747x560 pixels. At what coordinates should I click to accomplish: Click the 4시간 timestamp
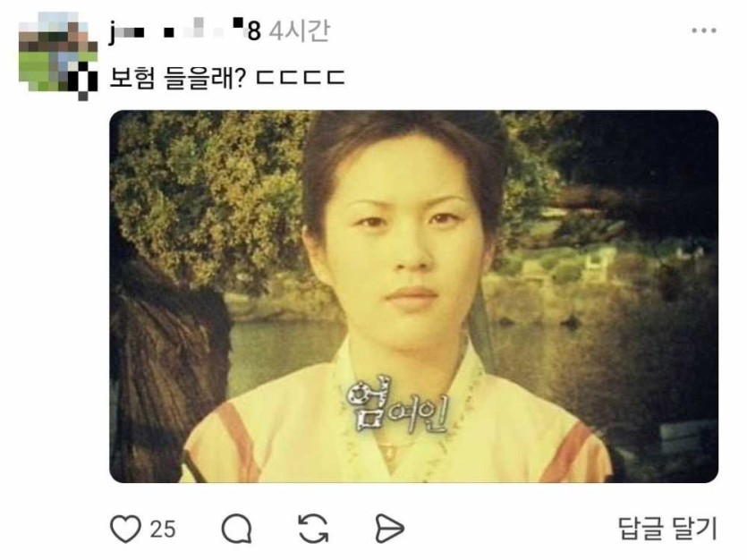[299, 31]
